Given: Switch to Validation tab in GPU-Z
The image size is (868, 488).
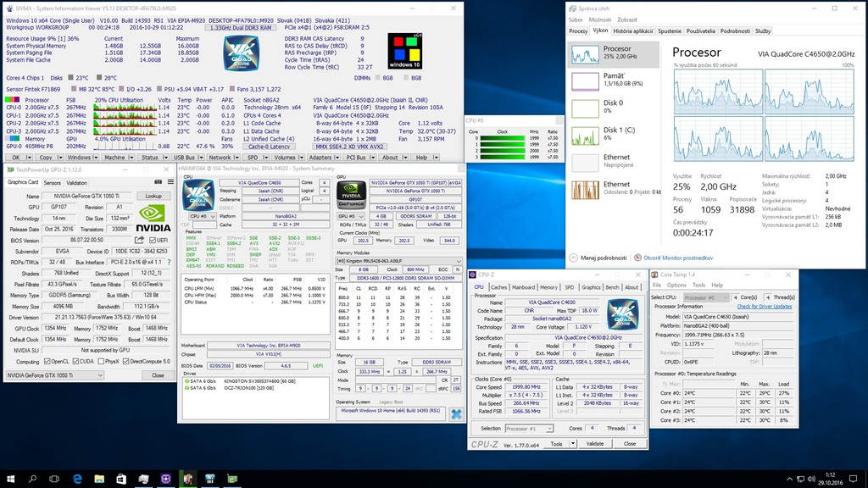Looking at the screenshot, I should (76, 183).
